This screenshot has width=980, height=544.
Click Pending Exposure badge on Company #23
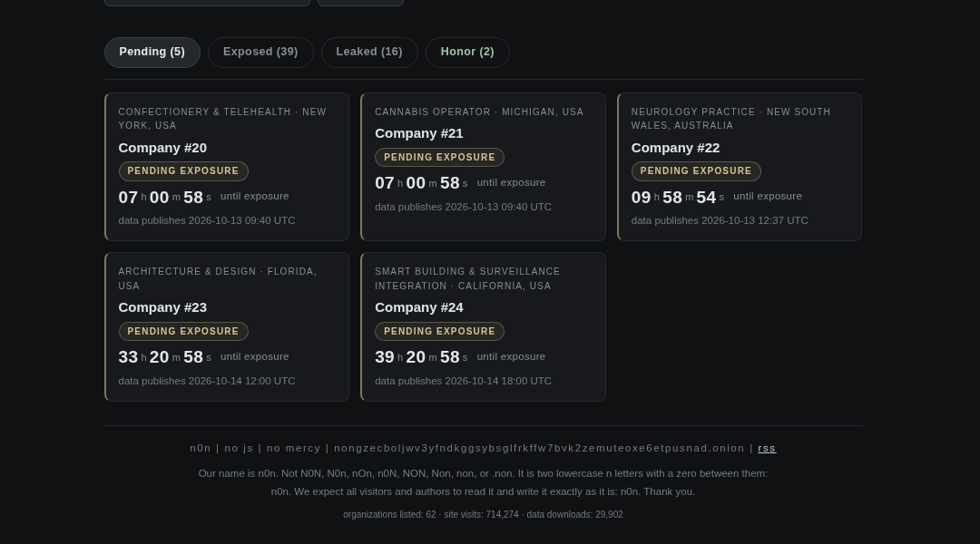[x=183, y=332]
